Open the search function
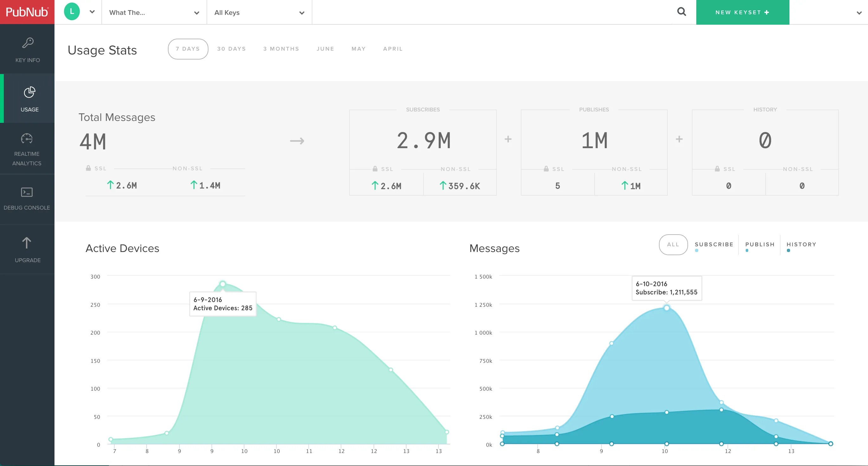 coord(682,11)
